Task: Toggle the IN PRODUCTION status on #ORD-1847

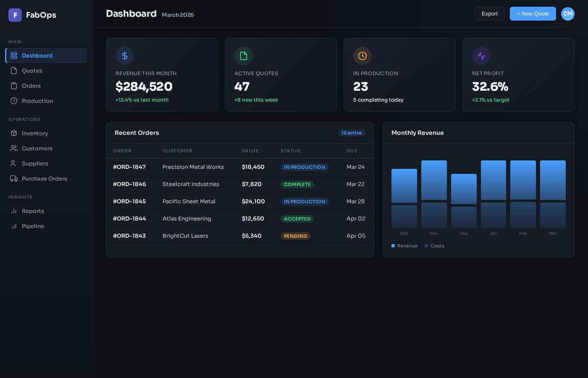Action: [x=304, y=167]
